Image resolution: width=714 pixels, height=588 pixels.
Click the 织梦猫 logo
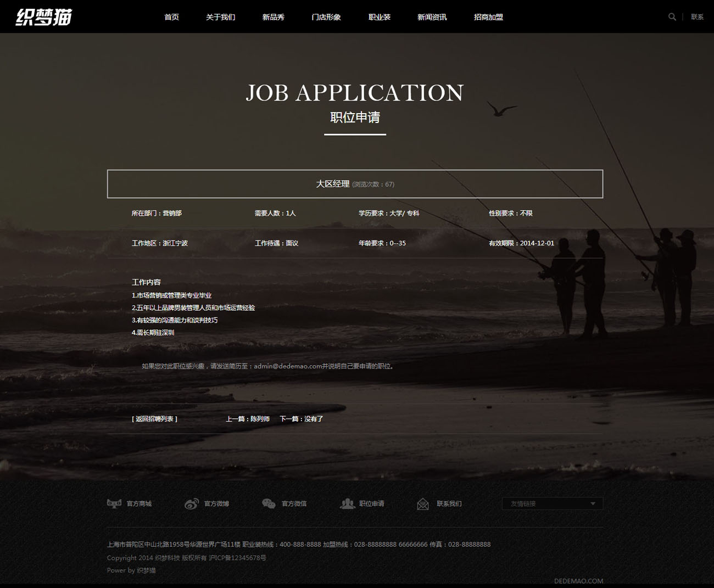coord(44,17)
